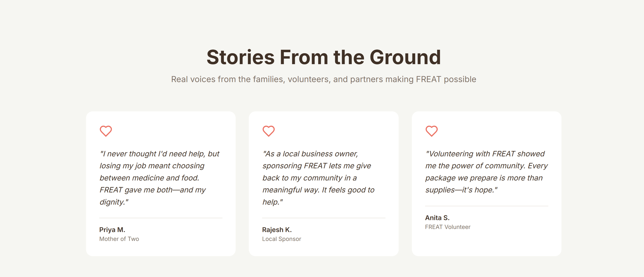Click the heart icon above Priya's quote
The image size is (644, 277).
[106, 131]
